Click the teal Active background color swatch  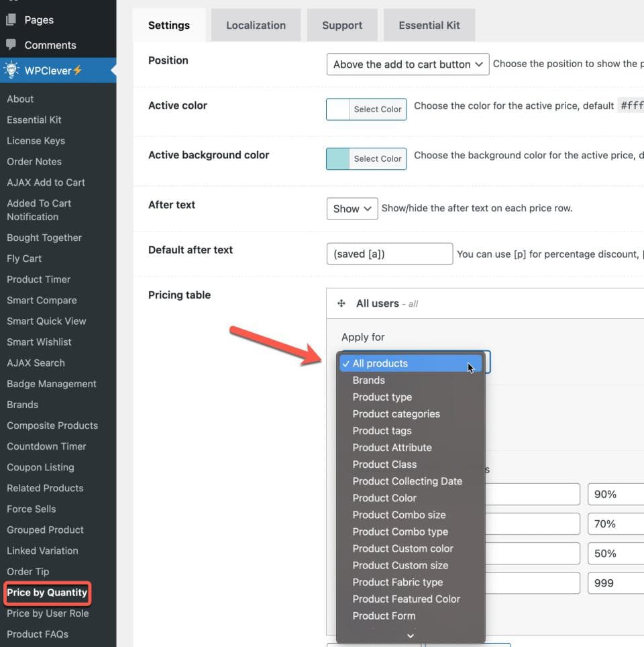338,159
